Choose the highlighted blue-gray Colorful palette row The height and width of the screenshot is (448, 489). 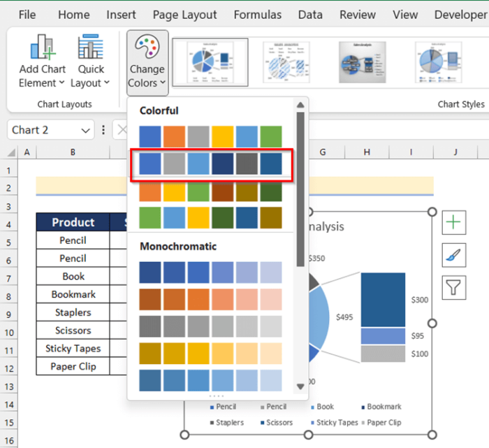pyautogui.click(x=210, y=164)
